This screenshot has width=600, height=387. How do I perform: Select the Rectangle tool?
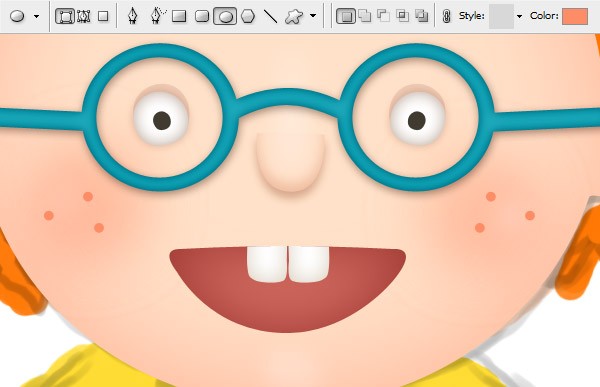pos(179,16)
